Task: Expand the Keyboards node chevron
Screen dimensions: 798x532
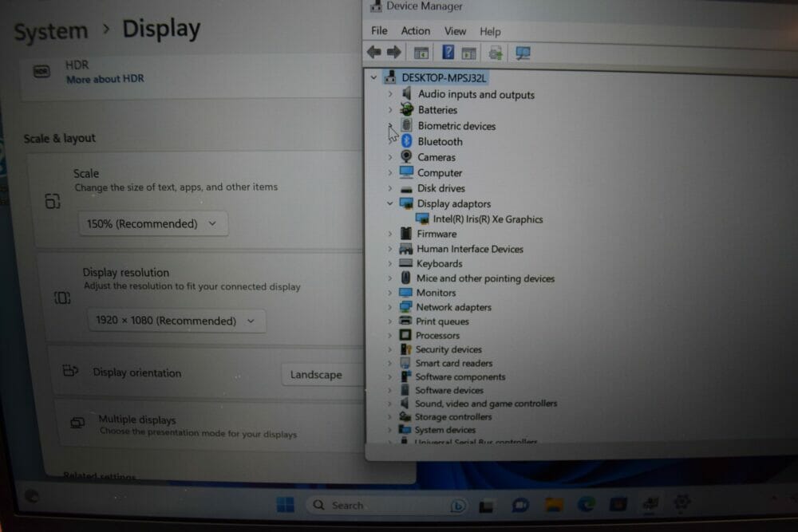Action: [x=390, y=263]
